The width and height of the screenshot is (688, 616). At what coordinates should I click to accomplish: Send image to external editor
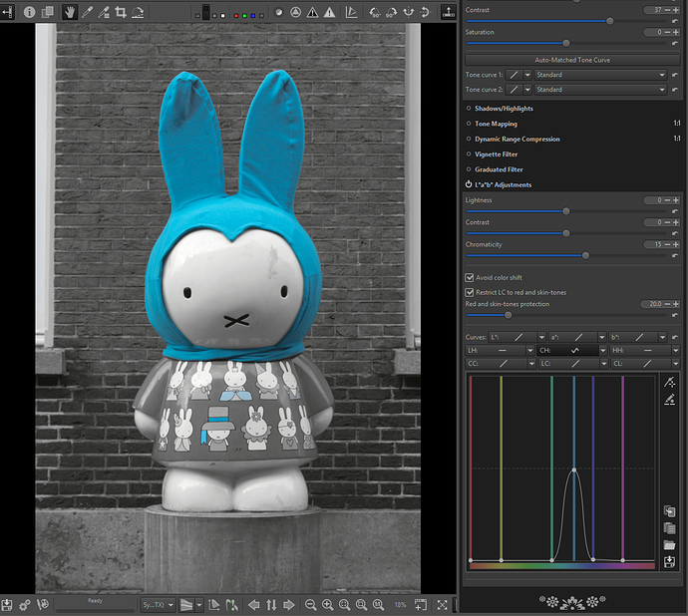pyautogui.click(x=43, y=605)
